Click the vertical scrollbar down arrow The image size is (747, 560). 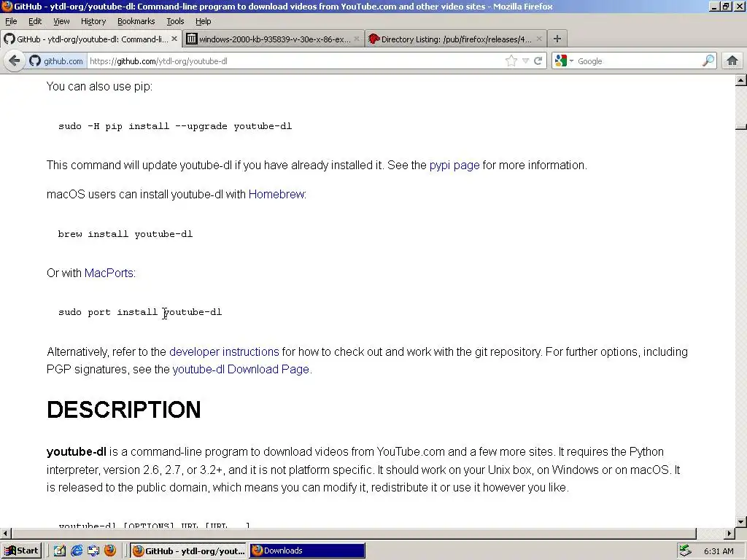click(x=741, y=521)
